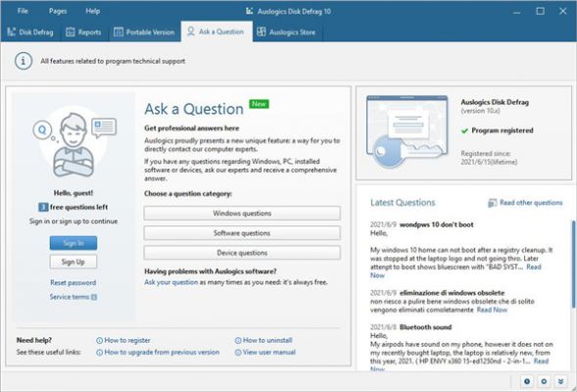Choose Windows questions category
The width and height of the screenshot is (577, 392).
tap(242, 213)
